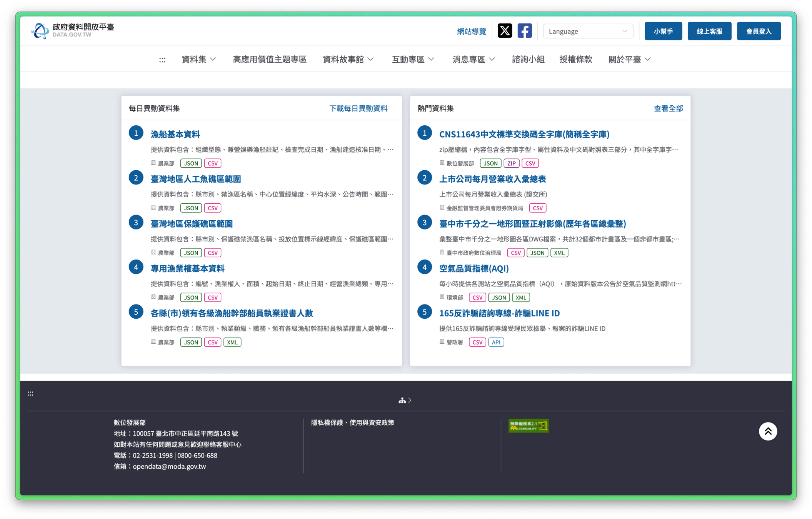
Task: Open 空氣品質指標(AQI) dataset link
Action: click(474, 268)
